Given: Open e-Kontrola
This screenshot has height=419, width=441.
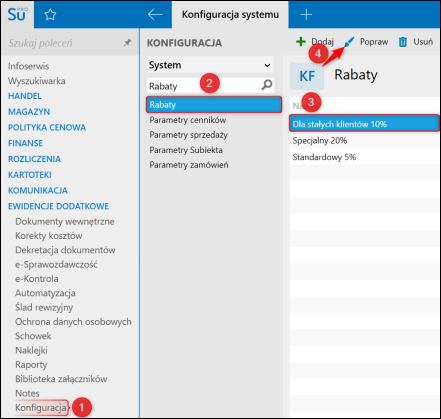Looking at the screenshot, I should tap(37, 279).
